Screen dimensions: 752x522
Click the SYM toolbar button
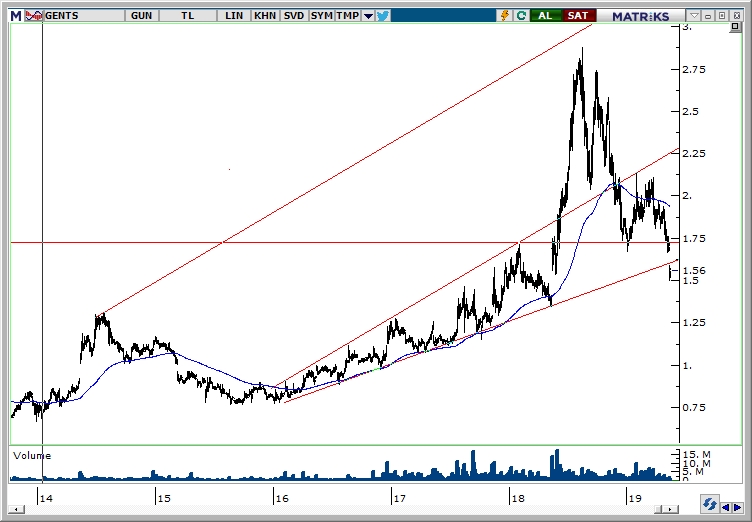pyautogui.click(x=321, y=16)
